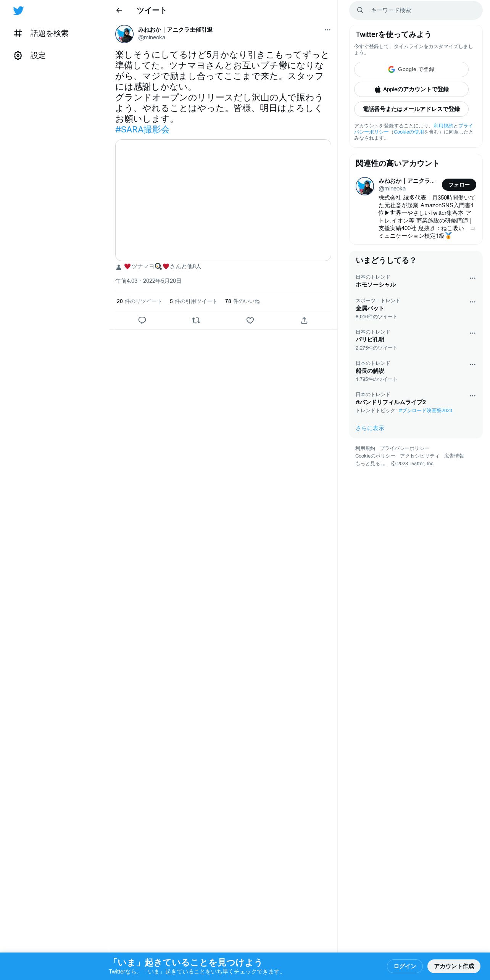
Task: Open the tweet's more options dots
Action: point(327,30)
